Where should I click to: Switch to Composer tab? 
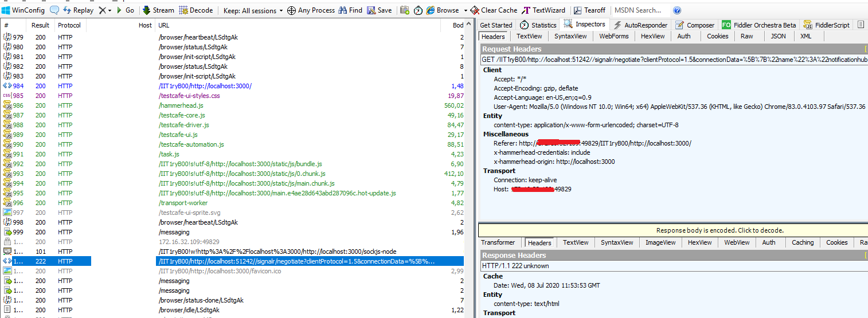pyautogui.click(x=695, y=25)
